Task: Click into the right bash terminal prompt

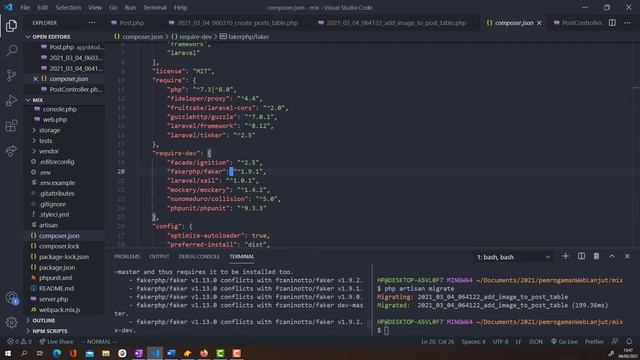Action: (x=386, y=330)
